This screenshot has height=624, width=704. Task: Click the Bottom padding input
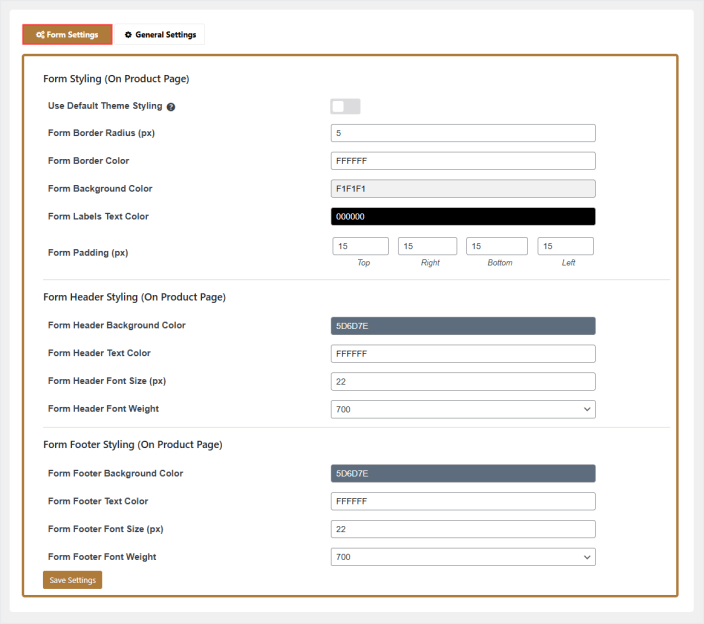point(497,246)
